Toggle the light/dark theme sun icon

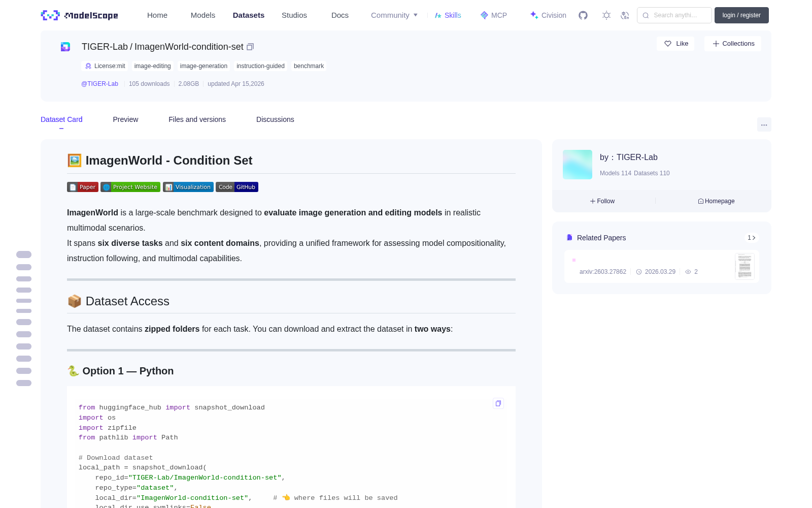click(x=606, y=15)
